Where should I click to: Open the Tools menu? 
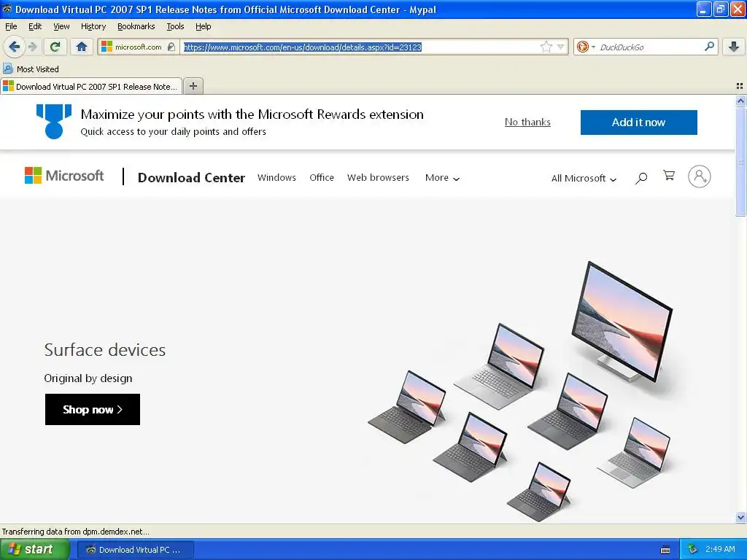click(x=175, y=26)
